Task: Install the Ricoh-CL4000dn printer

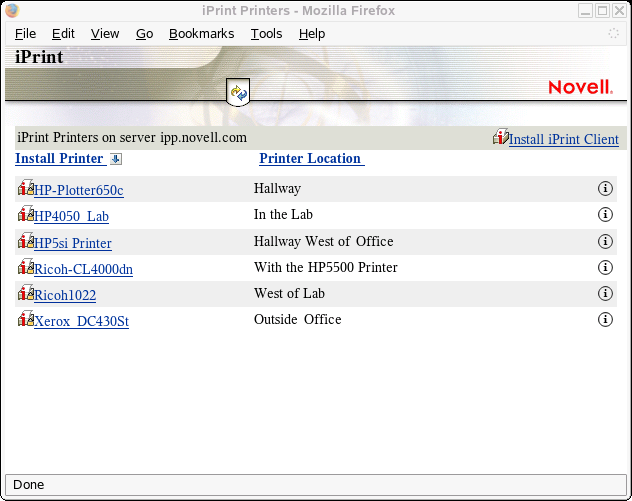Action: [x=83, y=269]
